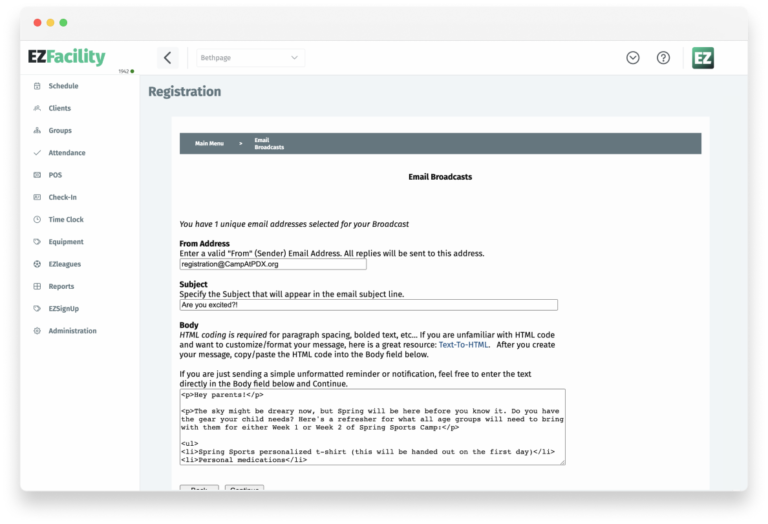Open Clients via its sidebar icon
The height and width of the screenshot is (524, 768).
37,108
